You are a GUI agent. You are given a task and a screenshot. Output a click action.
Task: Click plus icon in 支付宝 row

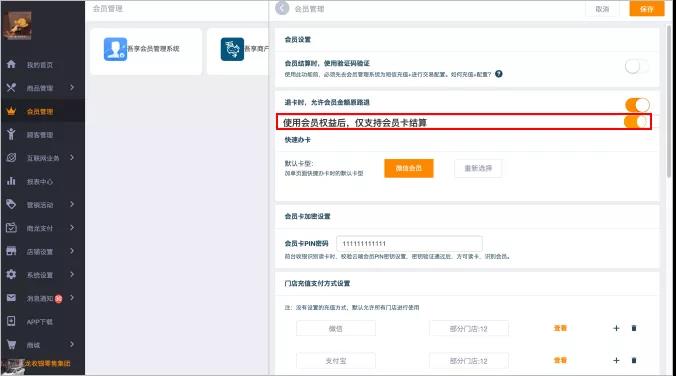click(x=616, y=360)
